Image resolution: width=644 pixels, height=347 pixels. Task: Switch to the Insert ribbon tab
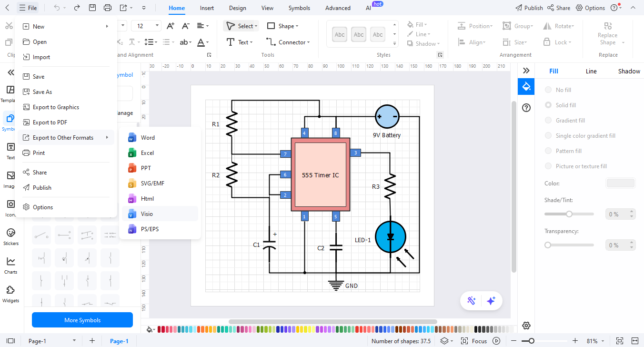tap(207, 8)
